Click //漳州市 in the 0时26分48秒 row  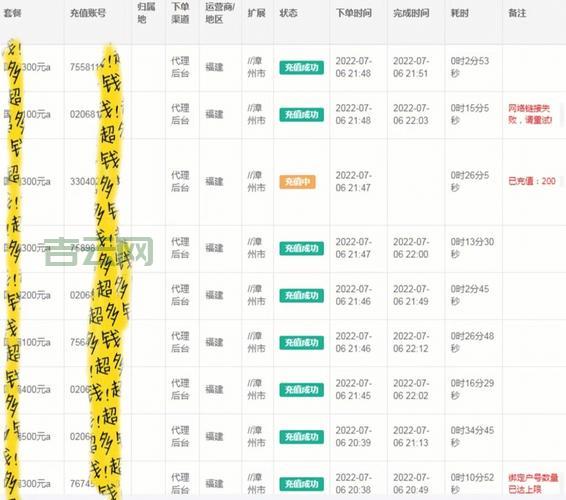pyautogui.click(x=257, y=342)
